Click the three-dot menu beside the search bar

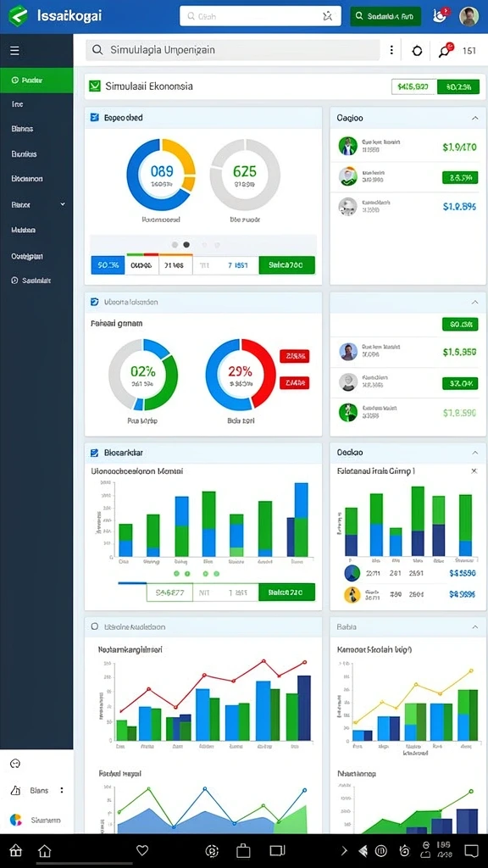(391, 50)
